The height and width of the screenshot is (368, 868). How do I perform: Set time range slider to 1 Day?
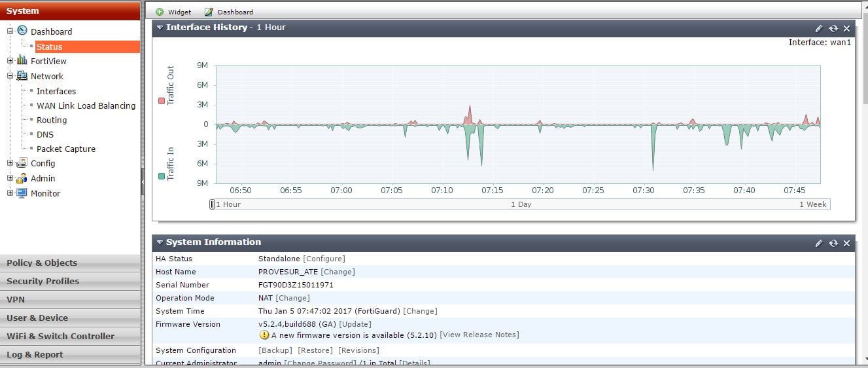(521, 204)
